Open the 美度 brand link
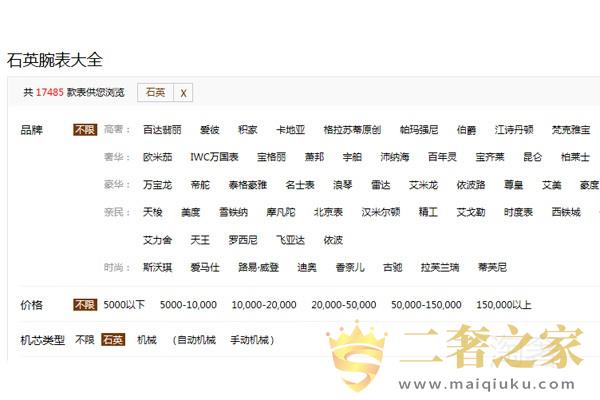This screenshot has height=400, width=600. 191,212
